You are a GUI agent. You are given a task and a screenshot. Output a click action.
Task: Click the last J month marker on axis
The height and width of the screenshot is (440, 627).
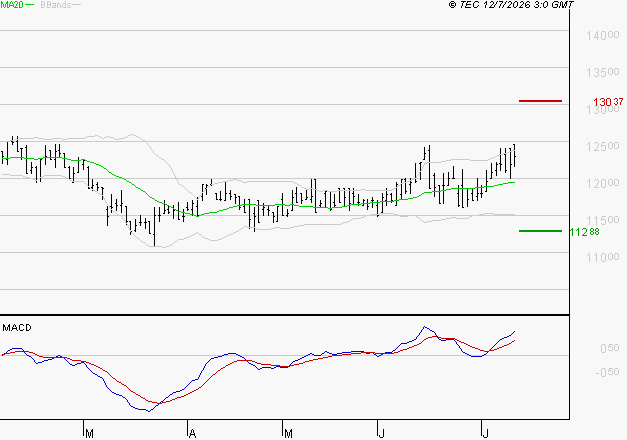coord(485,434)
